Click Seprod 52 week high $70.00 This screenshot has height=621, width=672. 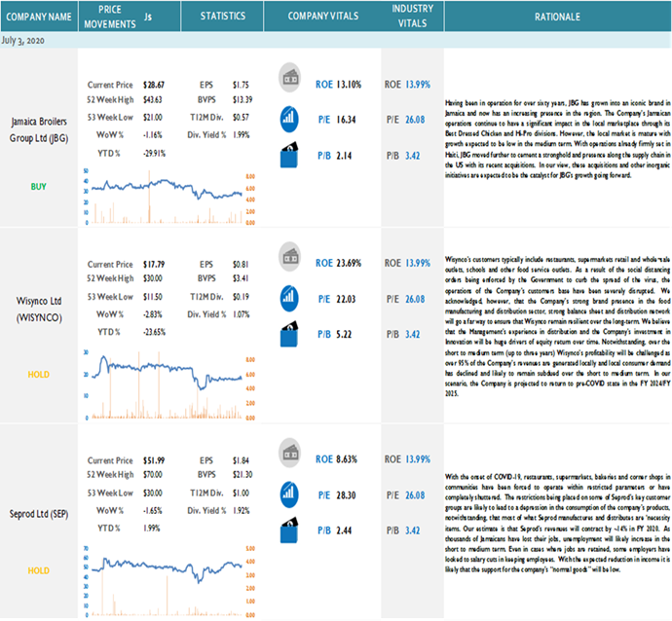153,475
